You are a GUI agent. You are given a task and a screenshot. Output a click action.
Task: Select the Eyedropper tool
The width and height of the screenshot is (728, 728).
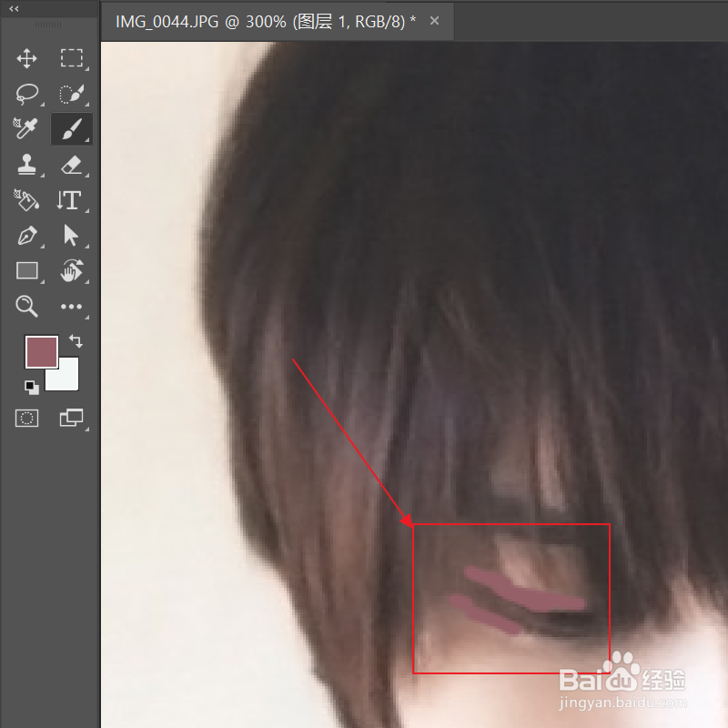coord(25,128)
